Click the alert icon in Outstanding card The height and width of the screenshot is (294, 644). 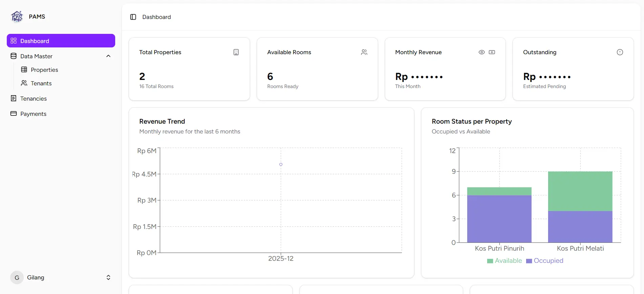[x=620, y=52]
